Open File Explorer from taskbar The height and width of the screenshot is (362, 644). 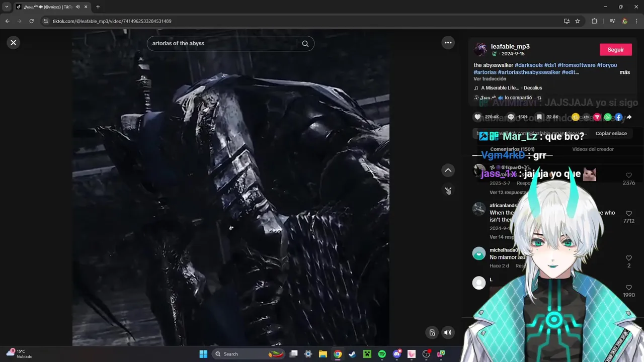click(x=323, y=354)
